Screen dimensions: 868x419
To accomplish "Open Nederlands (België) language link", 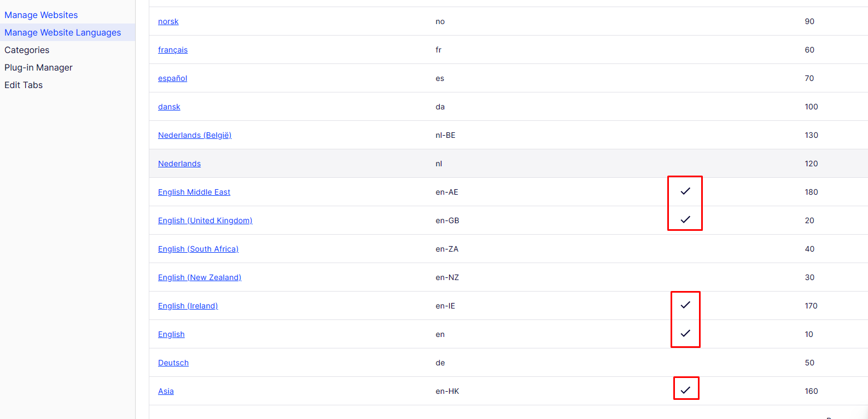I will (195, 135).
